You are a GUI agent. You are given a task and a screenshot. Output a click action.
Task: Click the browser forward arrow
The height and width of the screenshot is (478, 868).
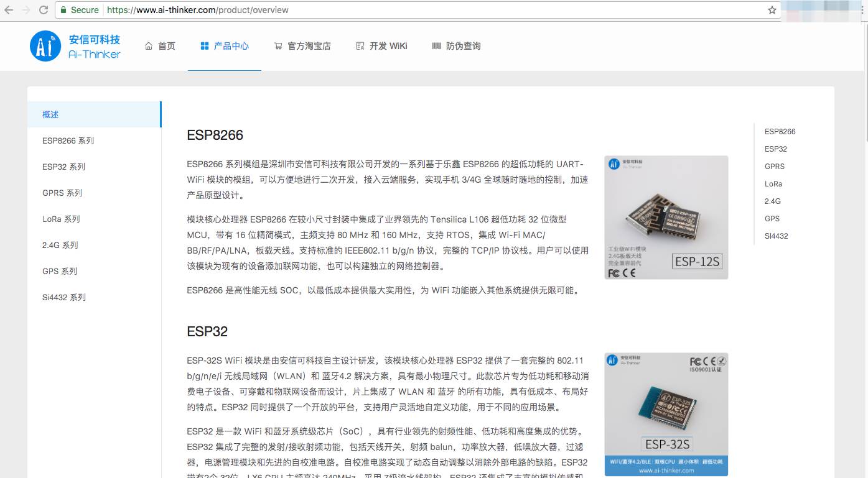point(26,10)
